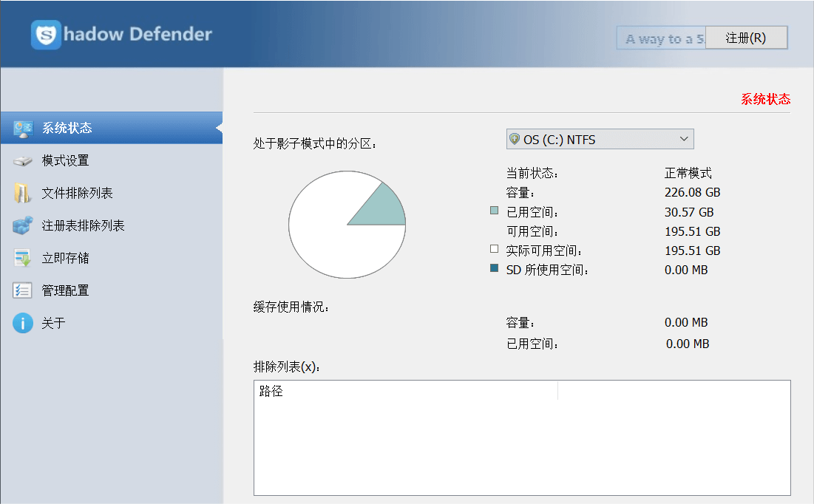Click the scrolling 'A way to a S' banner
Image resolution: width=814 pixels, height=504 pixels.
(662, 38)
